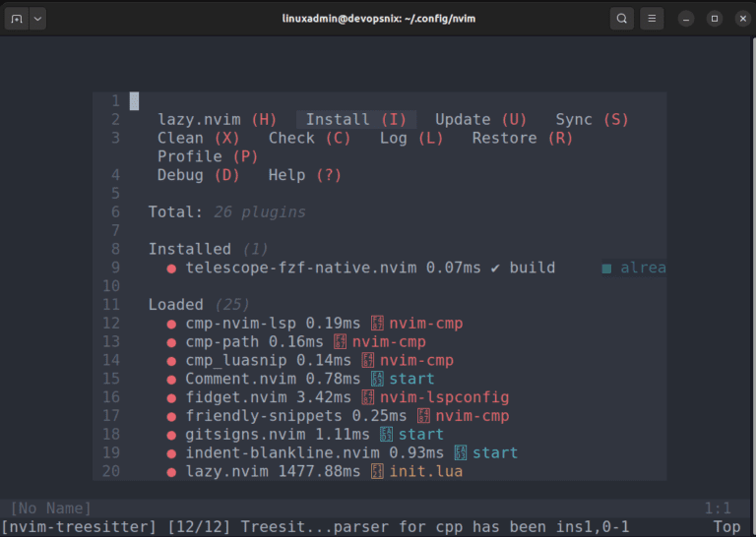Image resolution: width=756 pixels, height=537 pixels.
Task: Open Help (?) in lazy.nvim
Action: point(305,175)
